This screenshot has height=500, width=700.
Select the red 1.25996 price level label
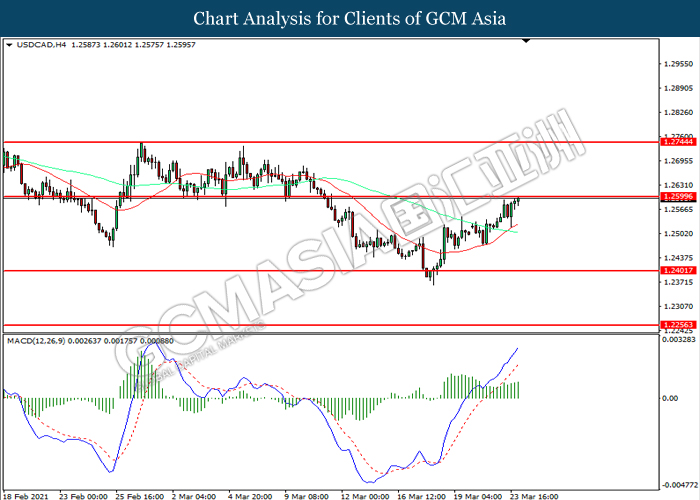pos(678,196)
